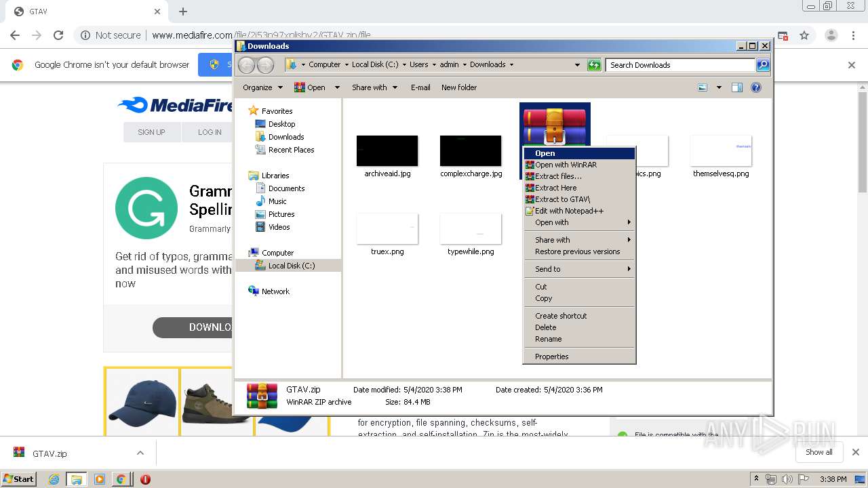Choose Rename in the context menu
Screen dimensions: 868x488
(x=579, y=339)
